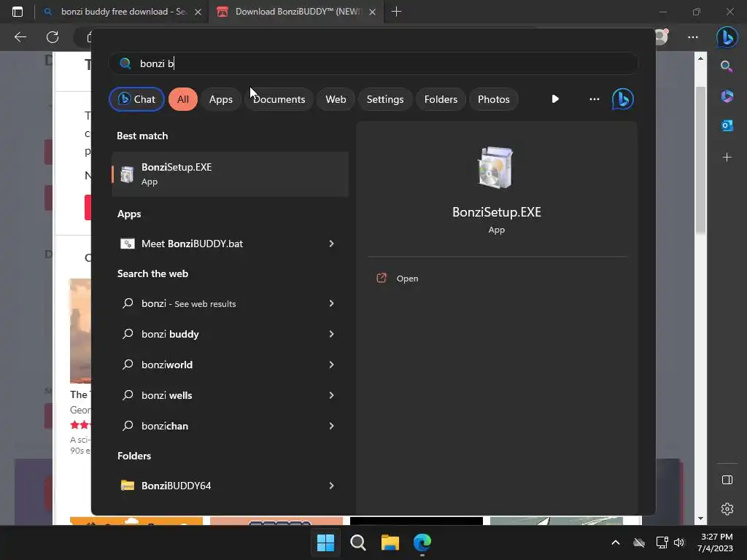Toggle Edge sidebar visibility icon
Viewport: 747px width, 560px height.
727,480
